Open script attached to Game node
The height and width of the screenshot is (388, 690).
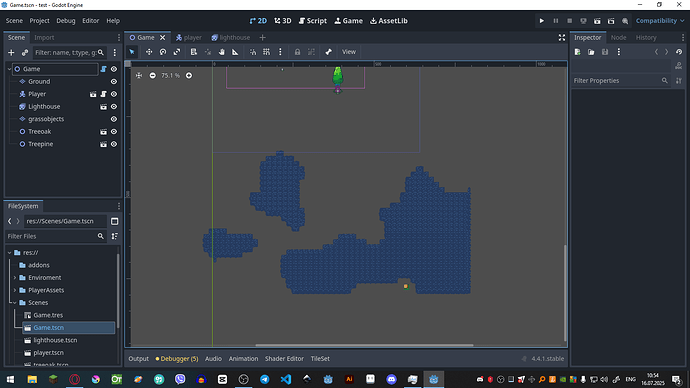click(x=103, y=69)
